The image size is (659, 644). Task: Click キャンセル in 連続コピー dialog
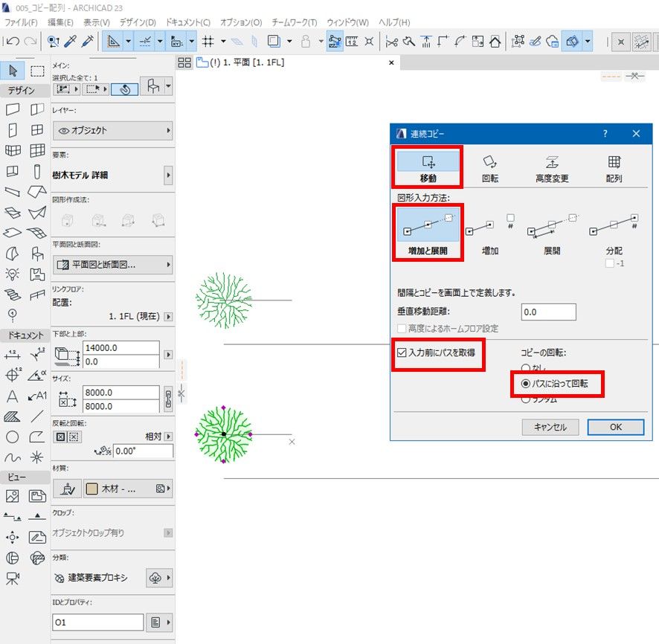coord(550,428)
